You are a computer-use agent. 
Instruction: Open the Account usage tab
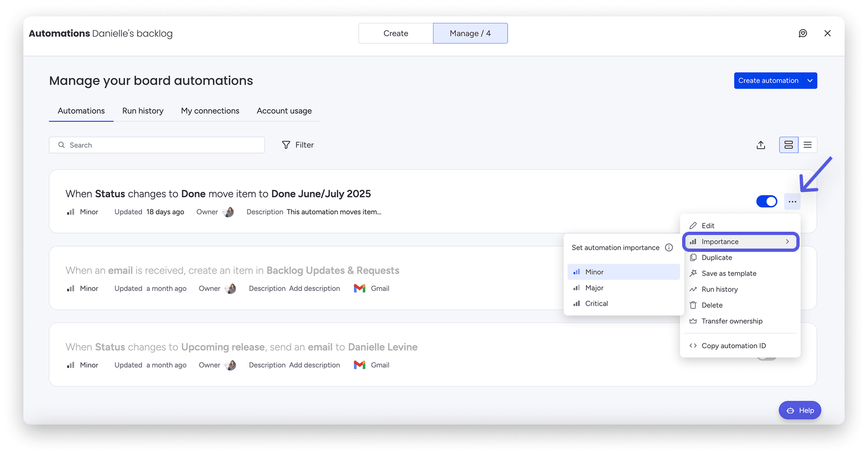pyautogui.click(x=284, y=111)
